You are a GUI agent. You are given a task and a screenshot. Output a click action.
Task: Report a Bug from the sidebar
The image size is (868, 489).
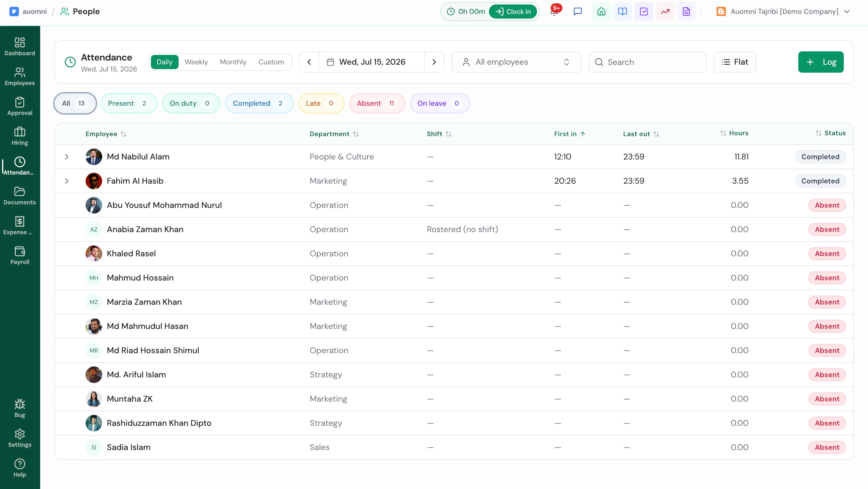(19, 408)
